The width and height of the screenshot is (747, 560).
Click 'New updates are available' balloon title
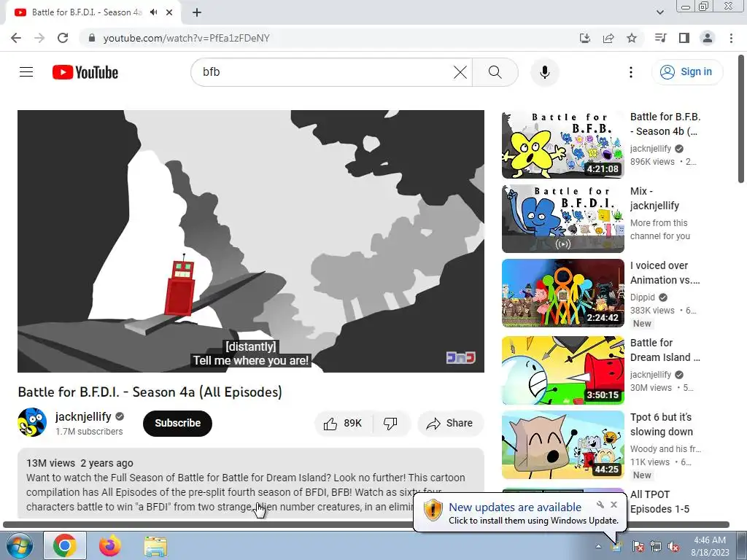click(514, 507)
